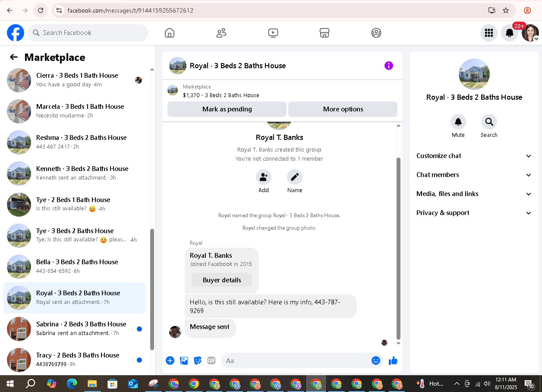This screenshot has width=542, height=392.
Task: Focus the Search Facebook field
Action: pyautogui.click(x=88, y=33)
